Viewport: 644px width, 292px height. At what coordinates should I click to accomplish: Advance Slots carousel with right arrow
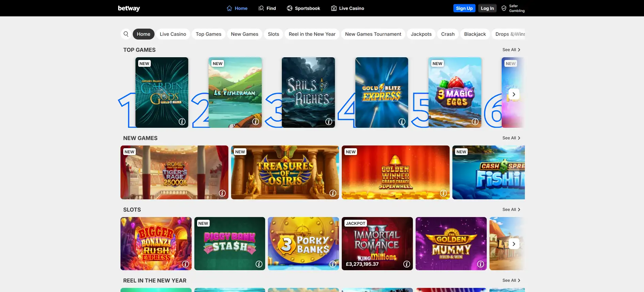(514, 244)
